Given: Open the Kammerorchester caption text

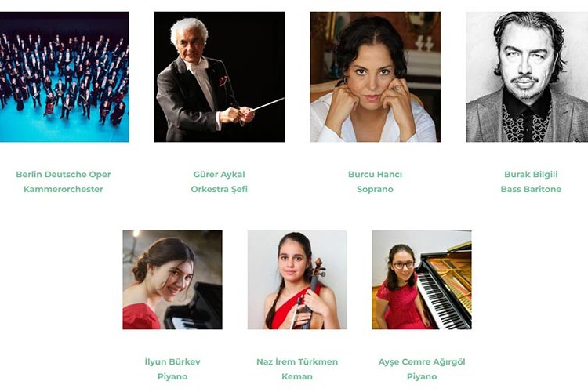Looking at the screenshot, I should coord(64,189).
